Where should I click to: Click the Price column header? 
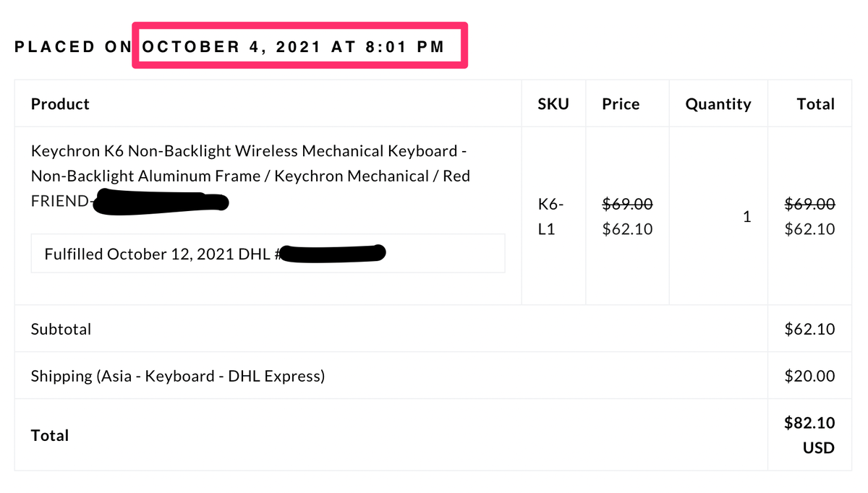coord(621,104)
